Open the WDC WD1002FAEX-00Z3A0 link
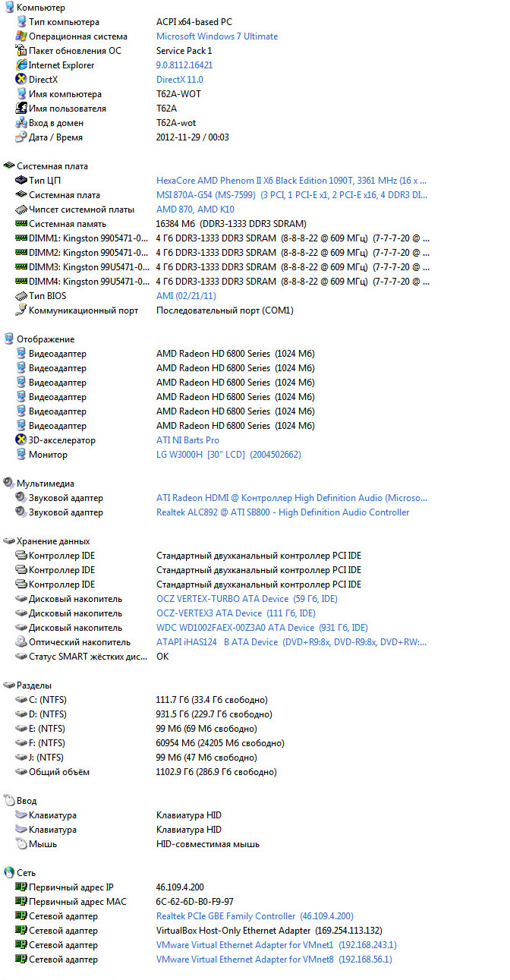 [262, 628]
